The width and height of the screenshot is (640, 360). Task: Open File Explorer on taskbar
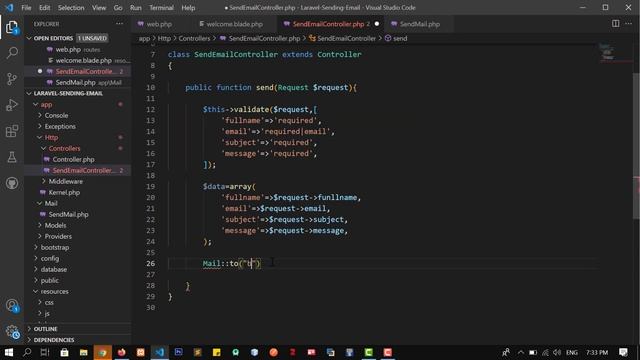(x=83, y=352)
